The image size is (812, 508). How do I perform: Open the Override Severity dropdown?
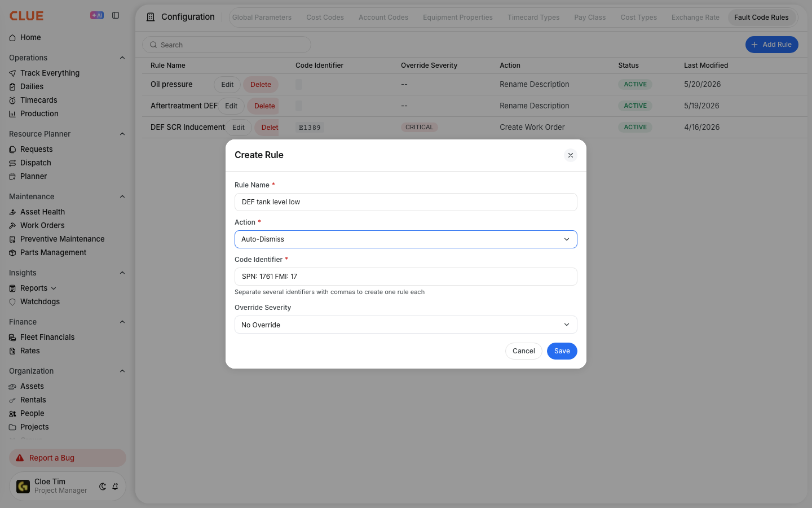click(x=406, y=325)
